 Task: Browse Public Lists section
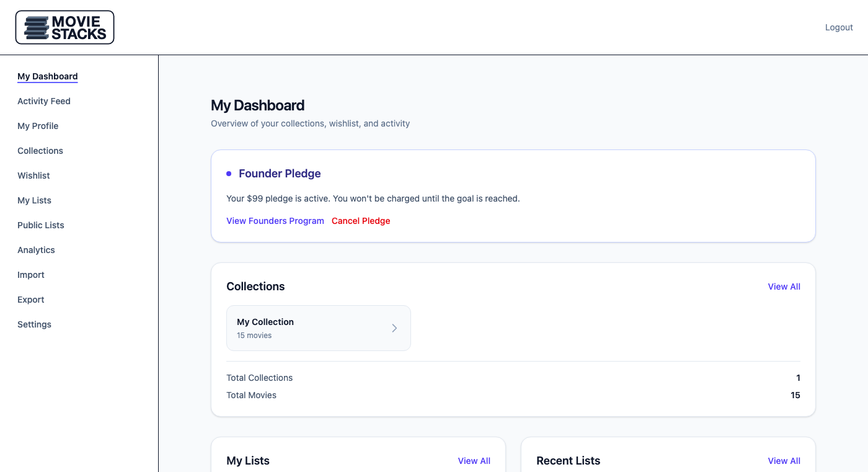pos(41,225)
